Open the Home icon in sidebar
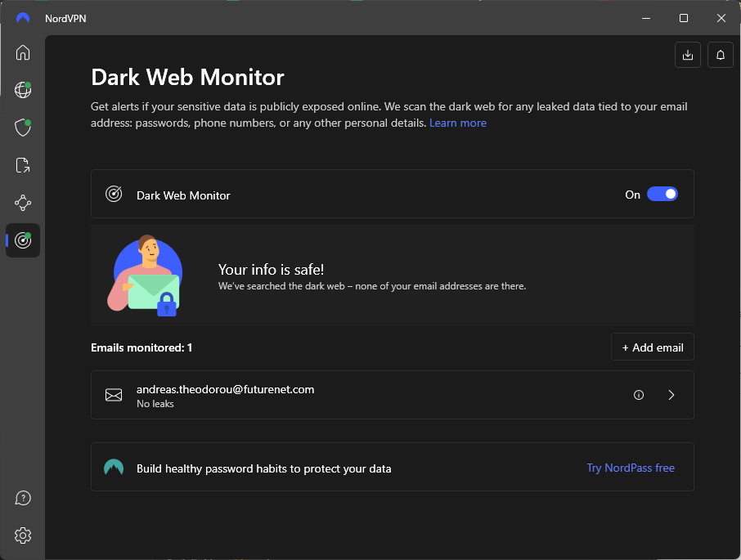The height and width of the screenshot is (560, 741). (x=23, y=52)
